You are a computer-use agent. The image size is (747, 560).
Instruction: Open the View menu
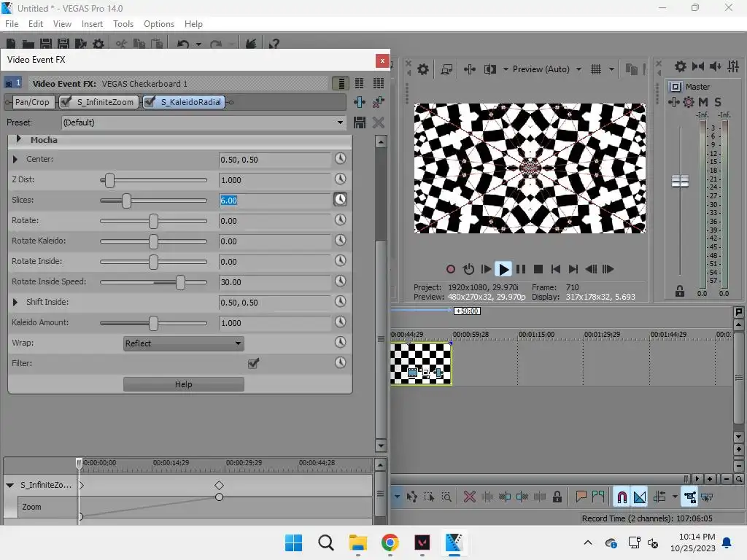point(62,24)
